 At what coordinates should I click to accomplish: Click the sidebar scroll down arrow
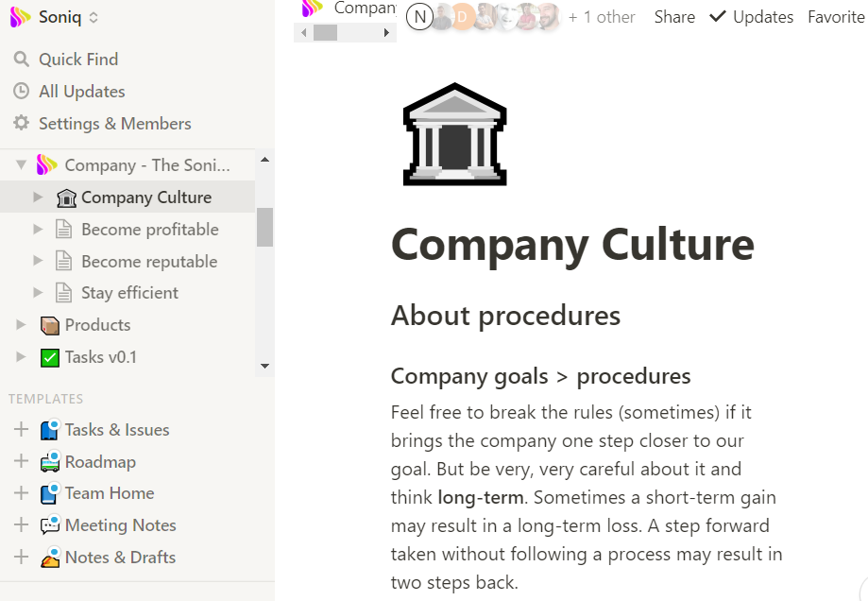pos(264,366)
